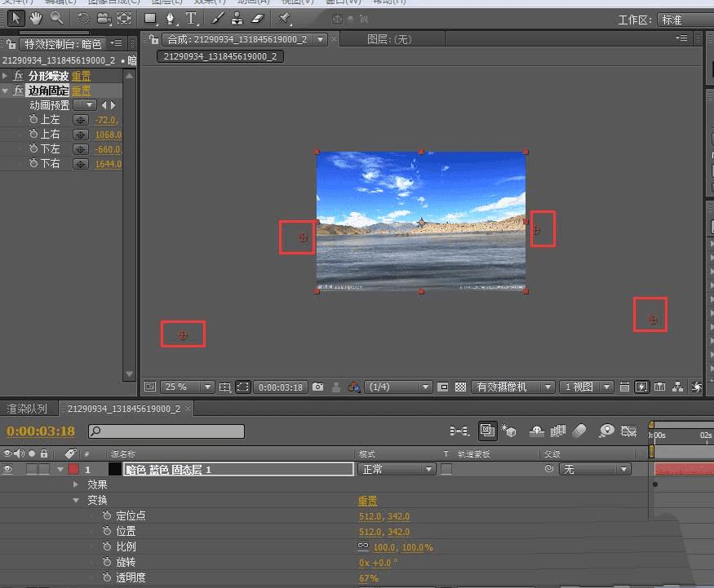
Task: Click the 图层:(无) layer panel tab
Action: 388,39
